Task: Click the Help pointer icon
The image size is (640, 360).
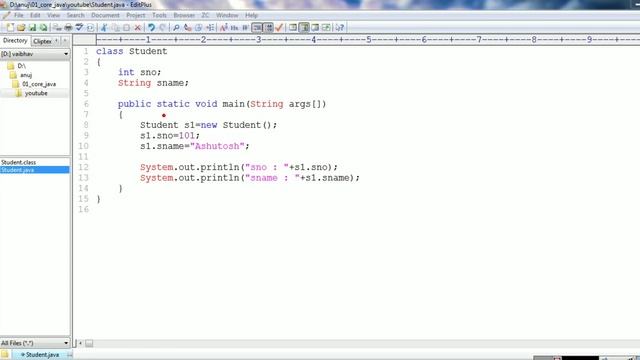Action: point(339,27)
